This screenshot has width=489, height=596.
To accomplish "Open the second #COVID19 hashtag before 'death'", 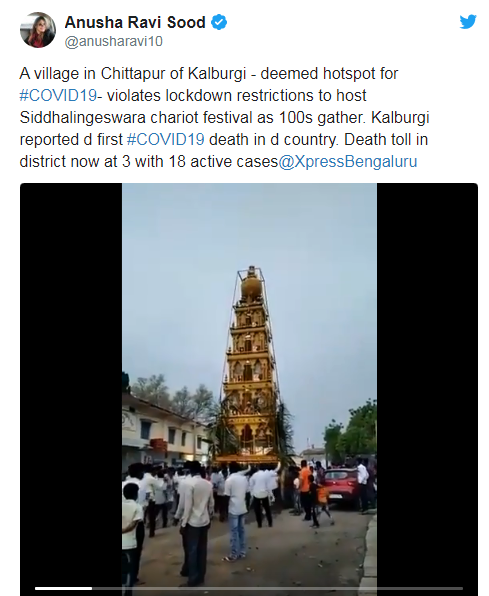I will [x=165, y=139].
